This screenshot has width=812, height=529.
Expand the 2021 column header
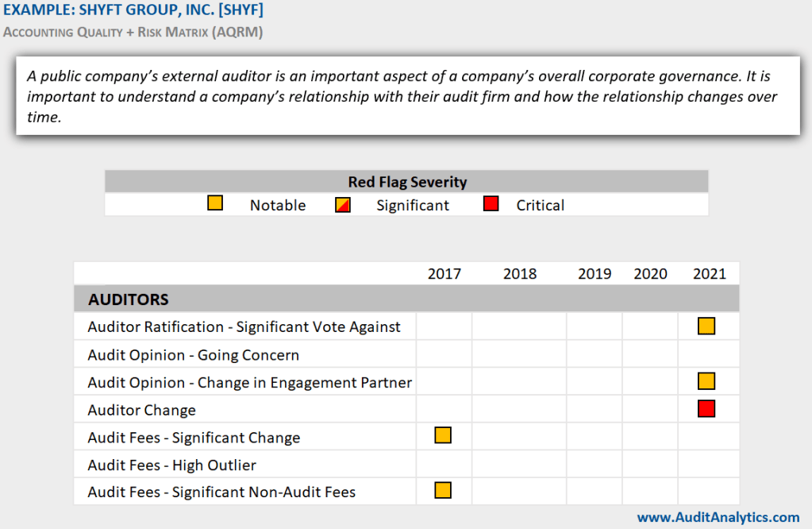coord(709,273)
